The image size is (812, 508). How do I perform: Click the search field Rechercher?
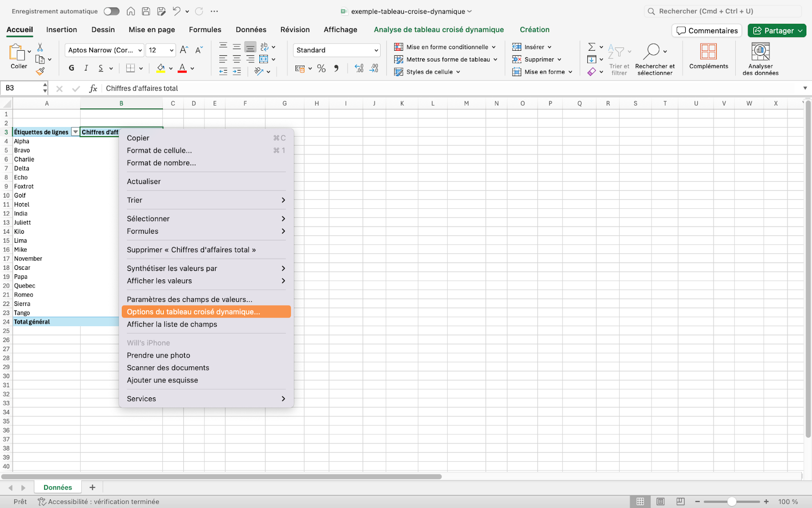pyautogui.click(x=723, y=11)
